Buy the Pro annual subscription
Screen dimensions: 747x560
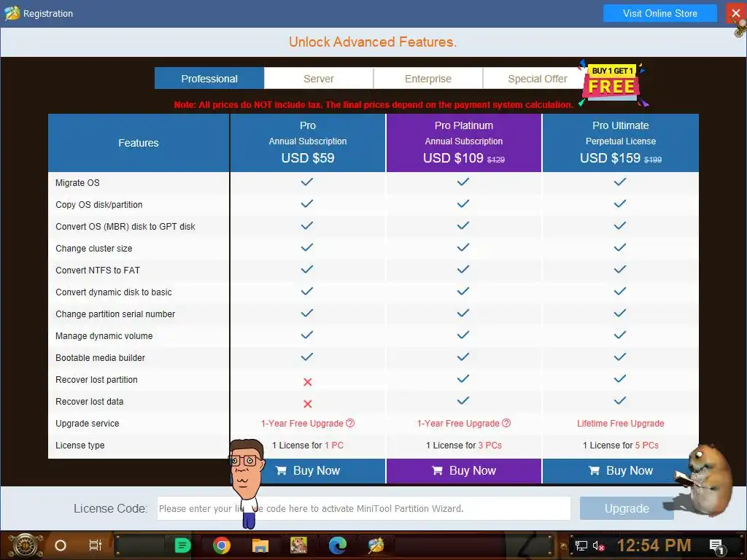pyautogui.click(x=308, y=470)
